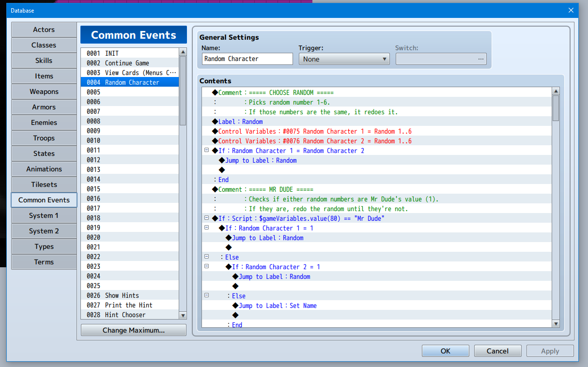Open the Weapons tab
Image resolution: width=588 pixels, height=367 pixels.
44,92
